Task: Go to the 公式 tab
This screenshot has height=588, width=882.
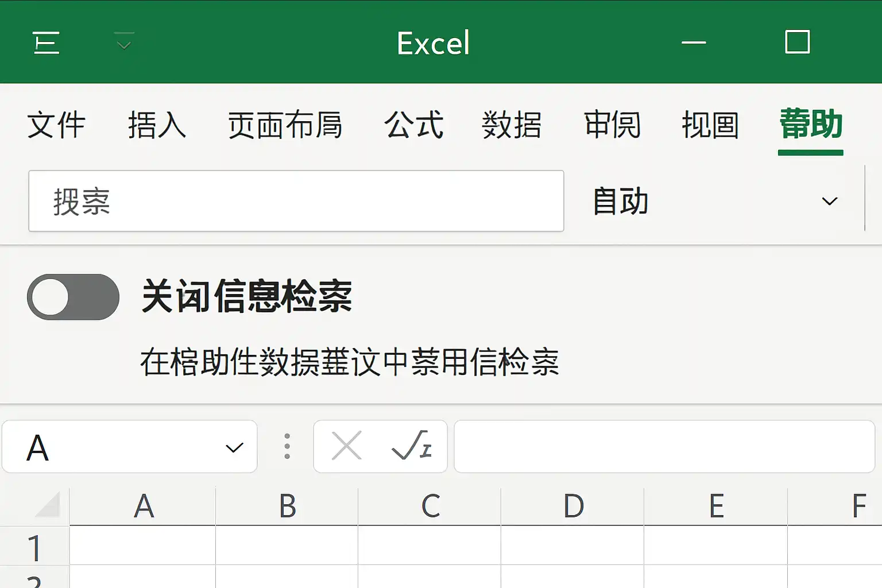Action: 415,126
